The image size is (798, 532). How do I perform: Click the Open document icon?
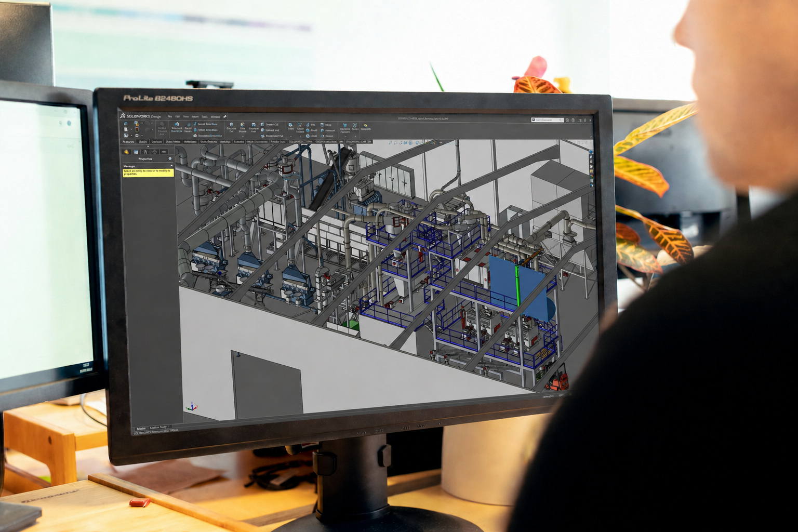126,135
